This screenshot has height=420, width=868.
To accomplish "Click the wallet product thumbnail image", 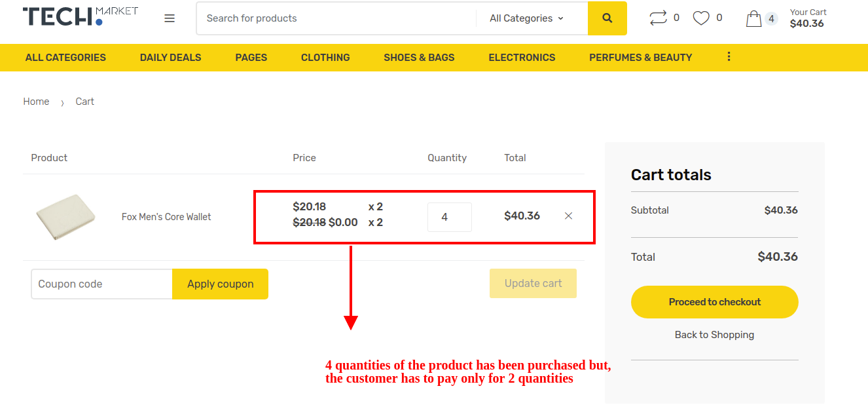I will pos(65,216).
